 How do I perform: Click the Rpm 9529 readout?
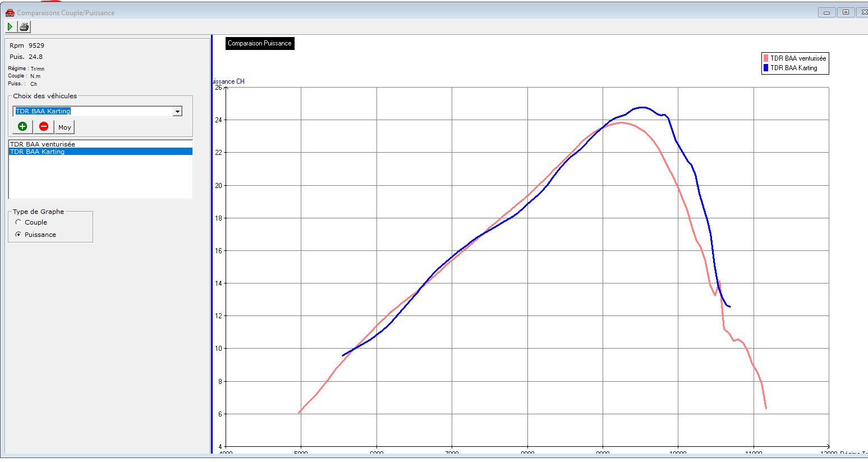coord(27,45)
